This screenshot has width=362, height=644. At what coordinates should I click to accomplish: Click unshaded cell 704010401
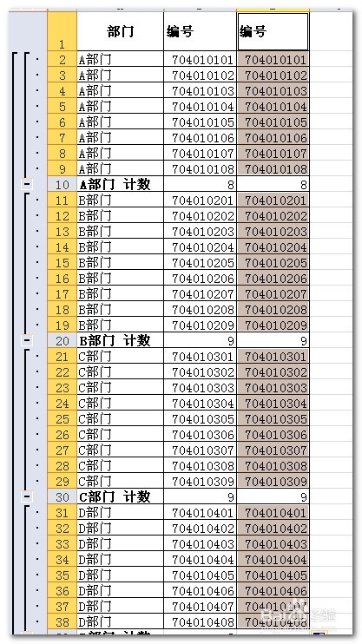[201, 513]
